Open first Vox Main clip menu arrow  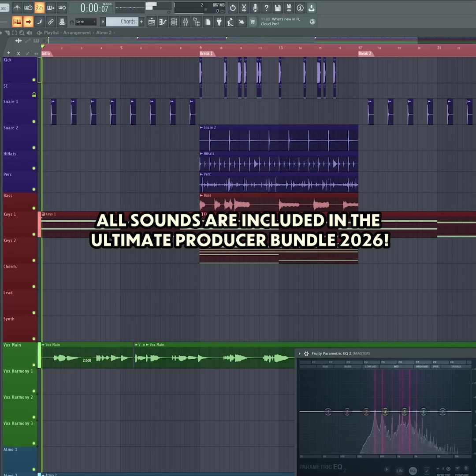pyautogui.click(x=43, y=345)
